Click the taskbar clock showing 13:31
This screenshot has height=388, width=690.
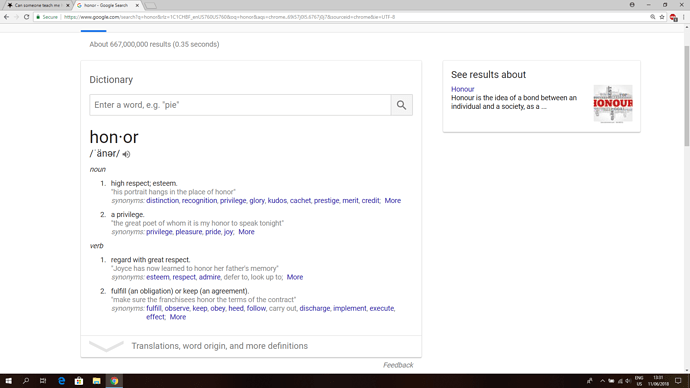point(658,381)
